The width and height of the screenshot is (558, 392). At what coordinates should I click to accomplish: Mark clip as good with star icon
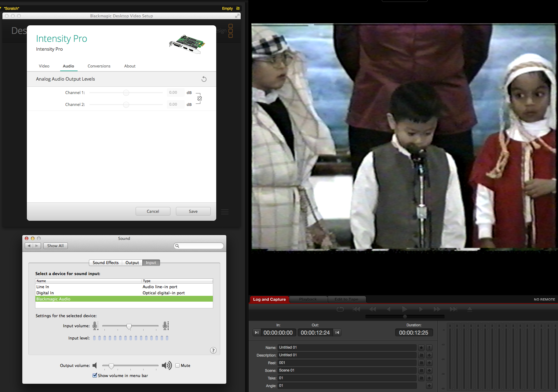coord(421,347)
